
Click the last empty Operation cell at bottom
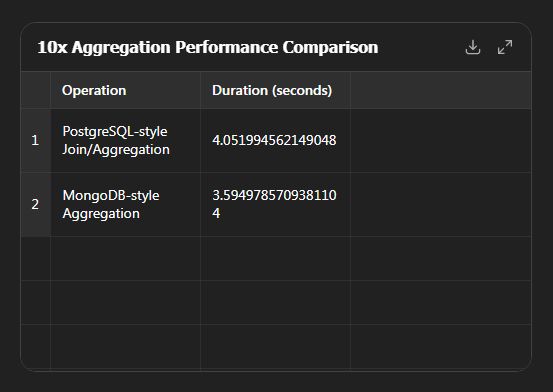point(126,347)
